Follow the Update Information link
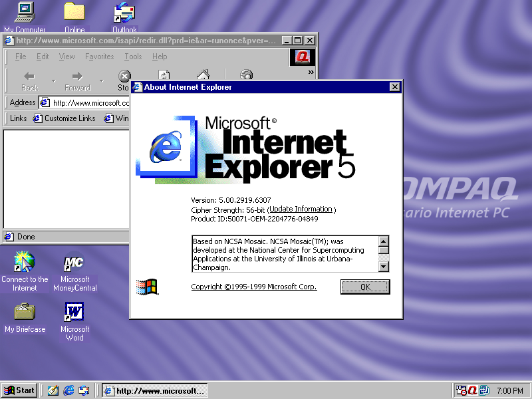 coord(301,209)
